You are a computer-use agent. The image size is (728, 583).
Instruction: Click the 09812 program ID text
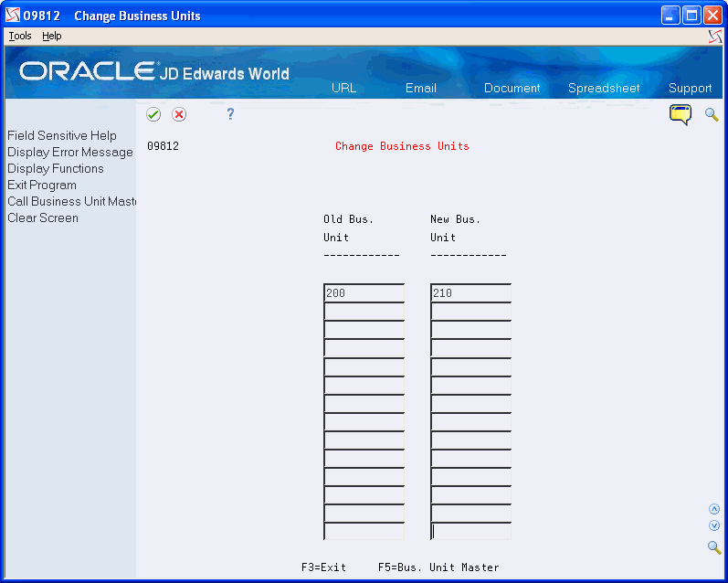[x=163, y=146]
